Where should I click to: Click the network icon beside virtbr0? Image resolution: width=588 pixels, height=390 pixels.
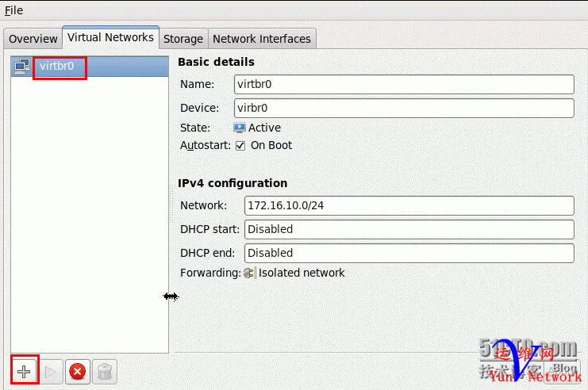[x=22, y=67]
